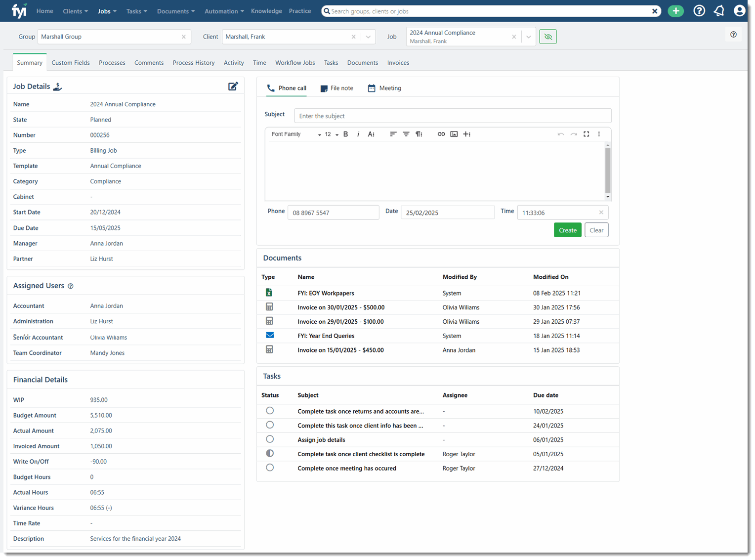Apply italic formatting in the editor
Screen dimensions: 755x560
[358, 134]
